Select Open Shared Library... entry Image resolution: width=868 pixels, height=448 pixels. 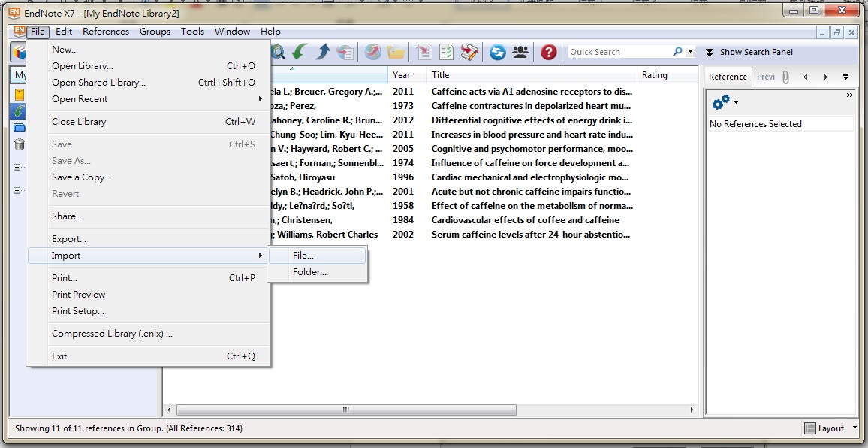pos(149,83)
